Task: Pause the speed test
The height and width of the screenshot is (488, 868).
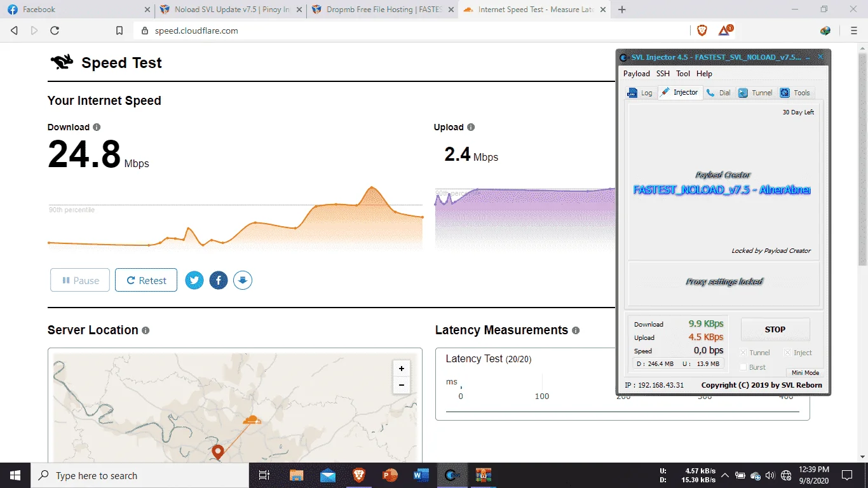Action: coord(80,280)
